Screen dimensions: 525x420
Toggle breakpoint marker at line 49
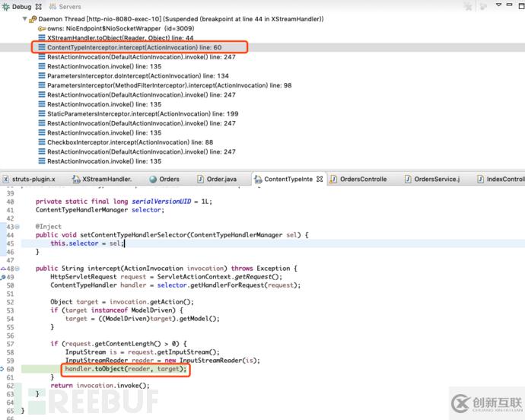[3, 277]
